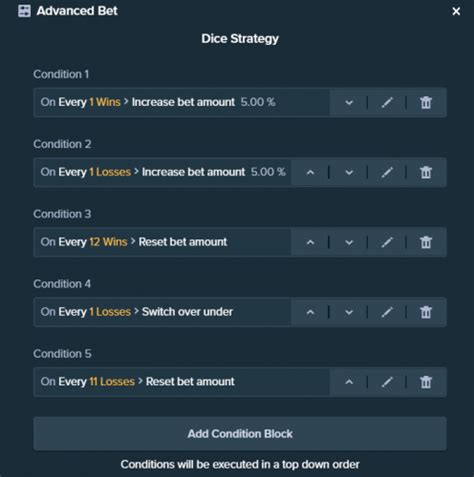Viewport: 474px width, 477px height.
Task: Move Condition 1 down with chevron
Action: [349, 102]
